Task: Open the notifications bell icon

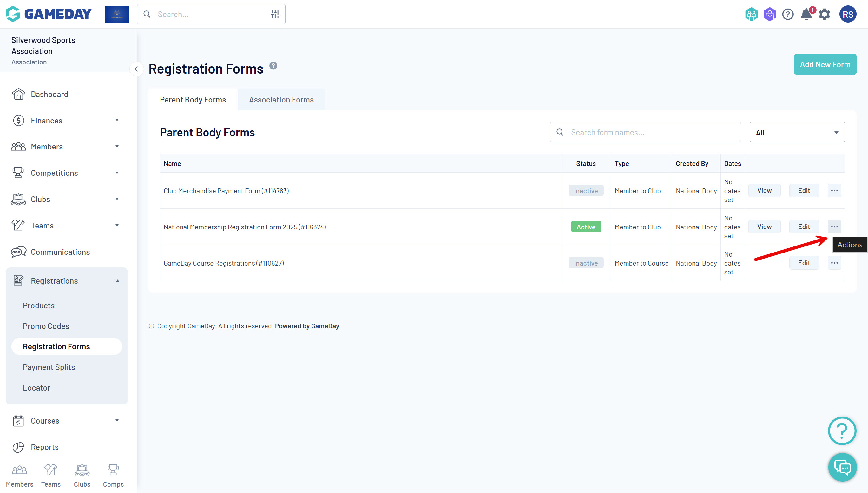Action: tap(806, 15)
